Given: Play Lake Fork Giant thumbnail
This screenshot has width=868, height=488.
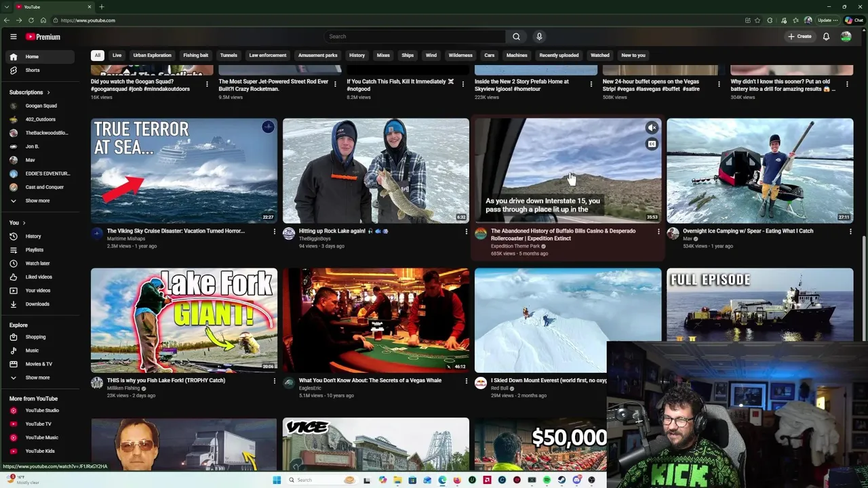Looking at the screenshot, I should (184, 320).
